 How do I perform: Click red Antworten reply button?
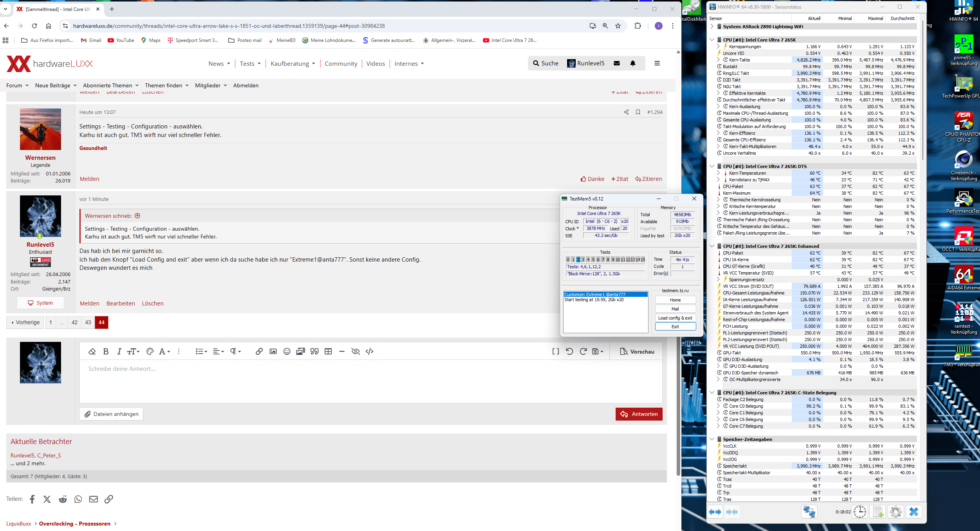pyautogui.click(x=639, y=414)
